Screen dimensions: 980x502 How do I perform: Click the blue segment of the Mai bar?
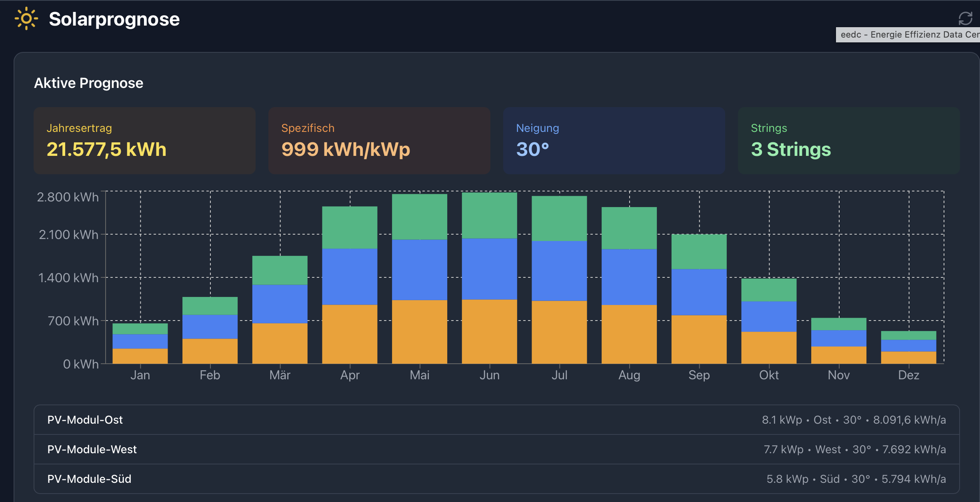tap(420, 270)
